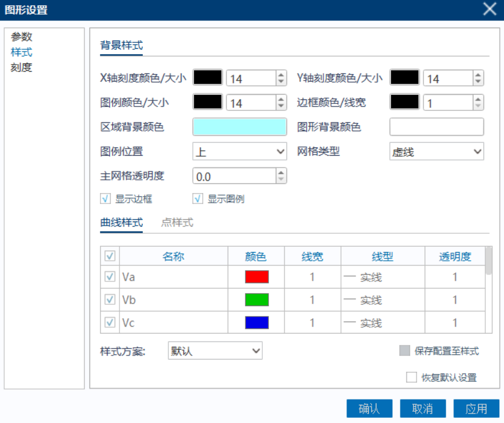Click the 图形背景颜色 input field

point(436,126)
